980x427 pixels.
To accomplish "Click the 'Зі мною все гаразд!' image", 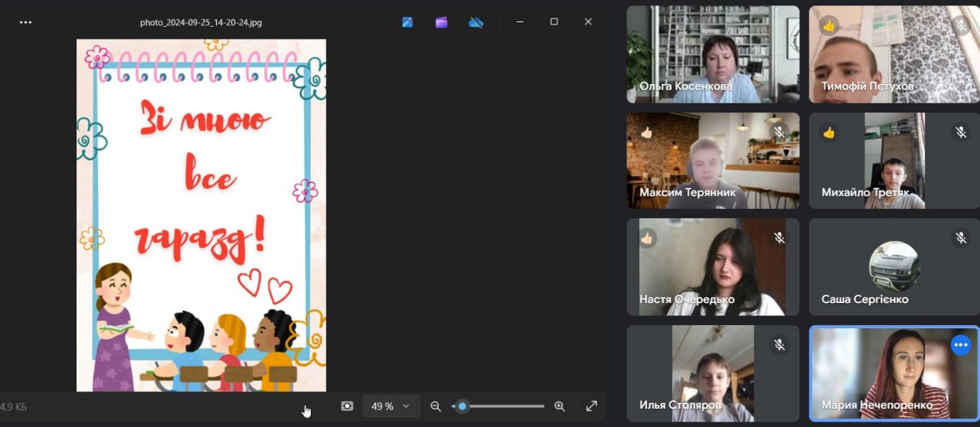I will (201, 214).
